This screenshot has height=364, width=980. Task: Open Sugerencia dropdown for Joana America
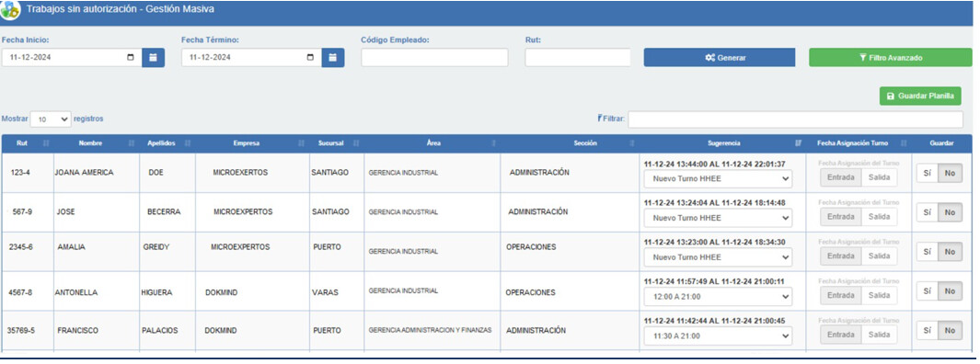click(x=718, y=178)
